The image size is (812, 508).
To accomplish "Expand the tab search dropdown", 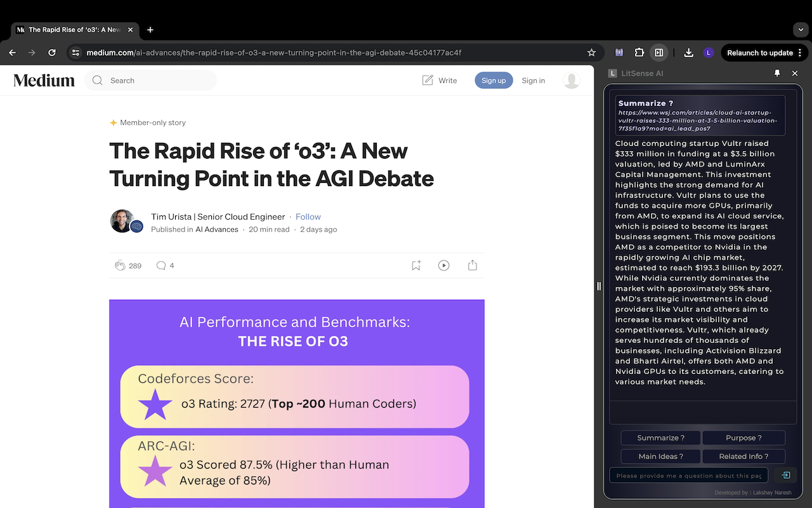I will [801, 30].
